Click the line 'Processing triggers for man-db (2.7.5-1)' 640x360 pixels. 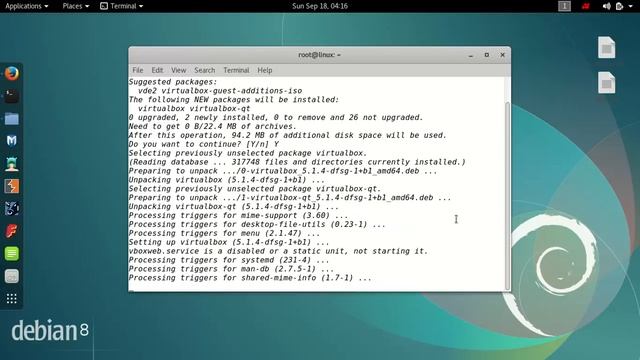click(231, 269)
